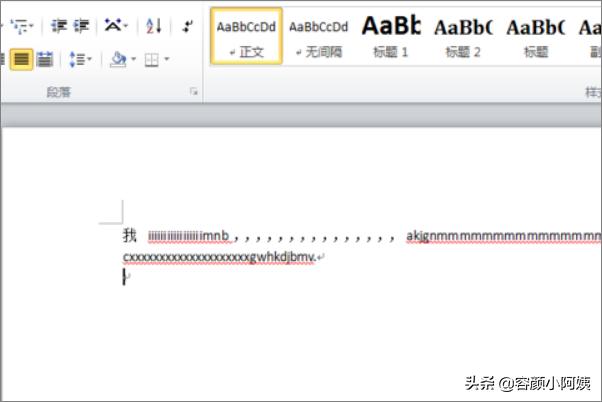Open the borders dropdown arrow
602x402 pixels.
pos(166,60)
